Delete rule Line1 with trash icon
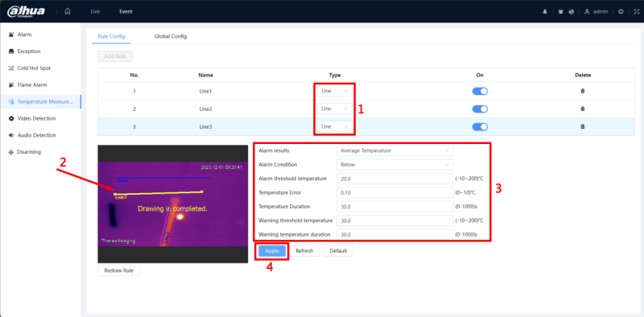This screenshot has width=644, height=317. pos(582,91)
